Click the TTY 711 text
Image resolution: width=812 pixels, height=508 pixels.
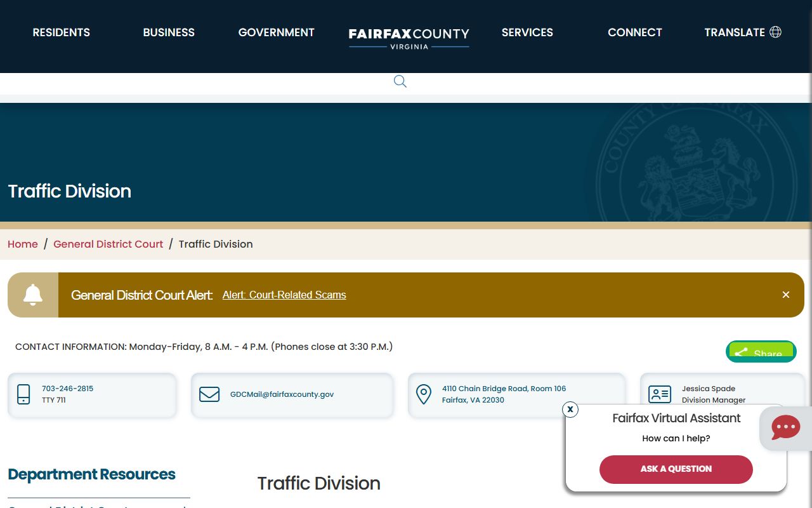[54, 400]
